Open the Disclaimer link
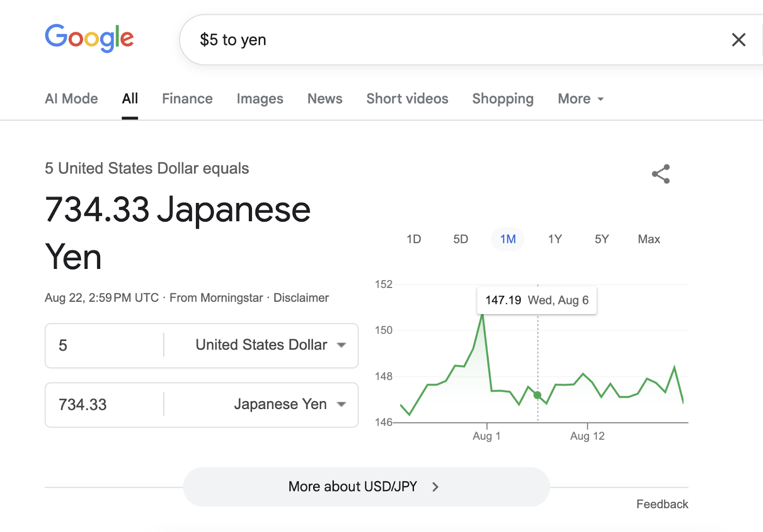The height and width of the screenshot is (532, 763). click(301, 297)
